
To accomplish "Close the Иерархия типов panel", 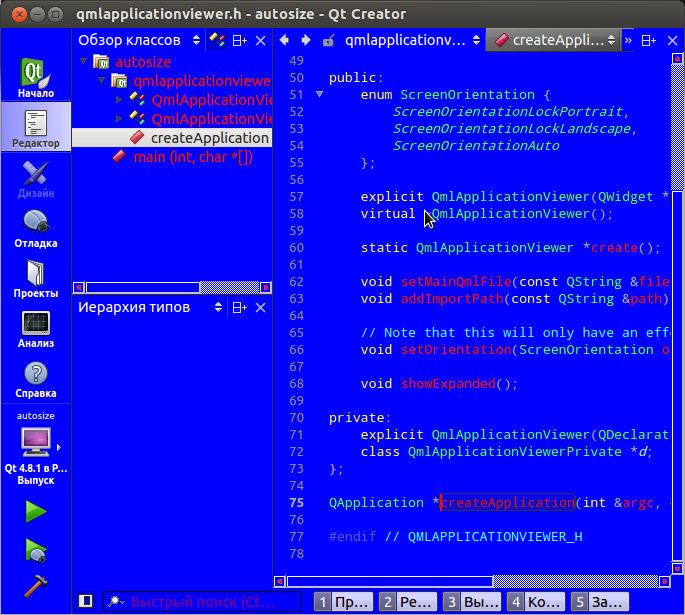I will pyautogui.click(x=260, y=308).
